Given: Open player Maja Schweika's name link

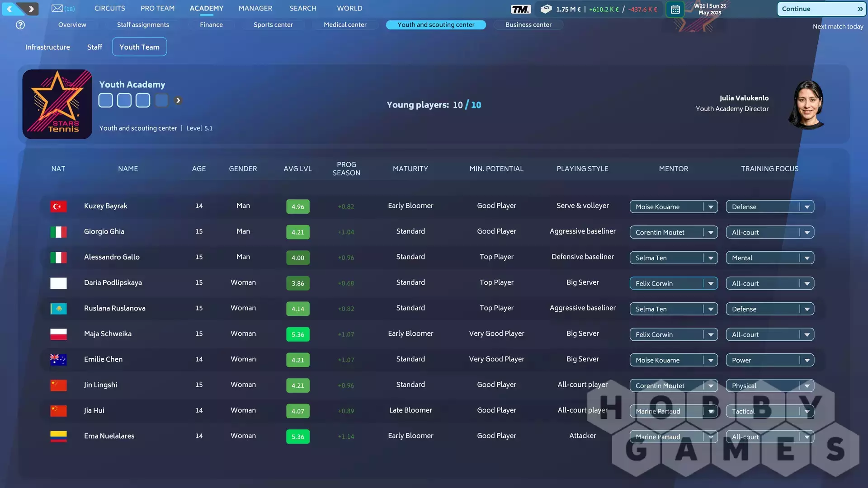Looking at the screenshot, I should pyautogui.click(x=108, y=333).
